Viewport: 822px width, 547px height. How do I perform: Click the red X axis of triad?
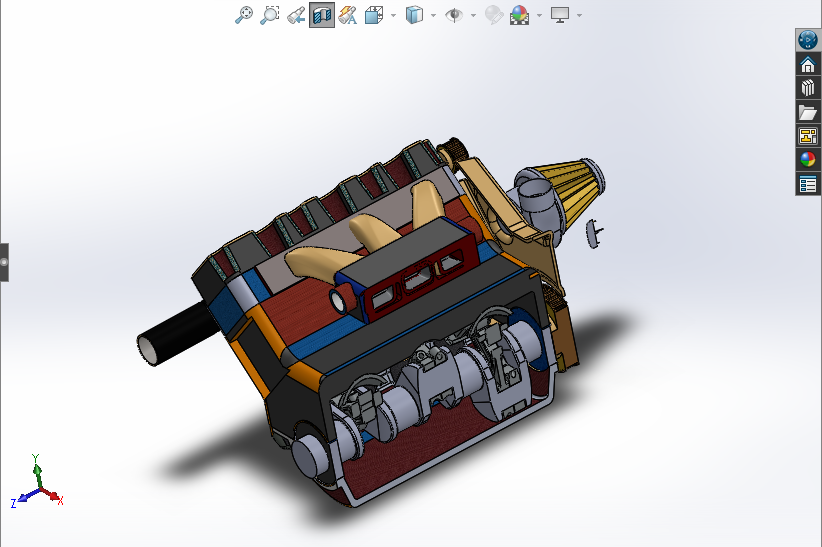(51, 496)
